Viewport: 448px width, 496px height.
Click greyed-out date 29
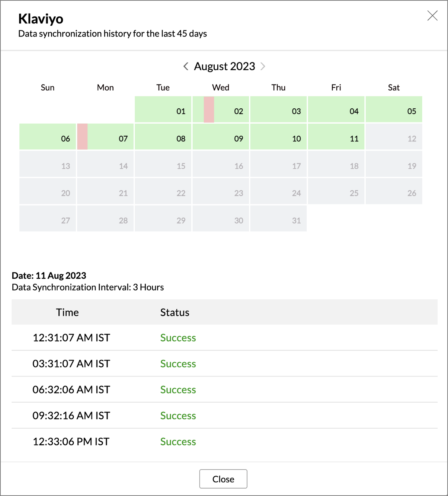coord(163,219)
